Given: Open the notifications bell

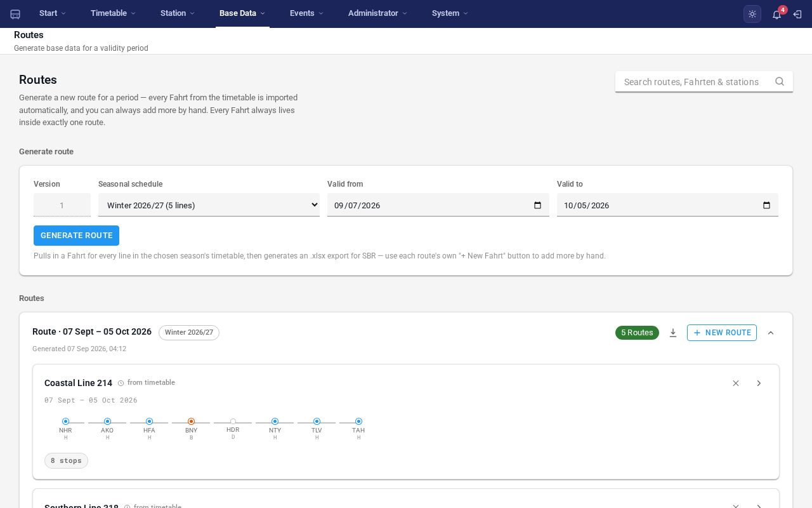Looking at the screenshot, I should [776, 14].
